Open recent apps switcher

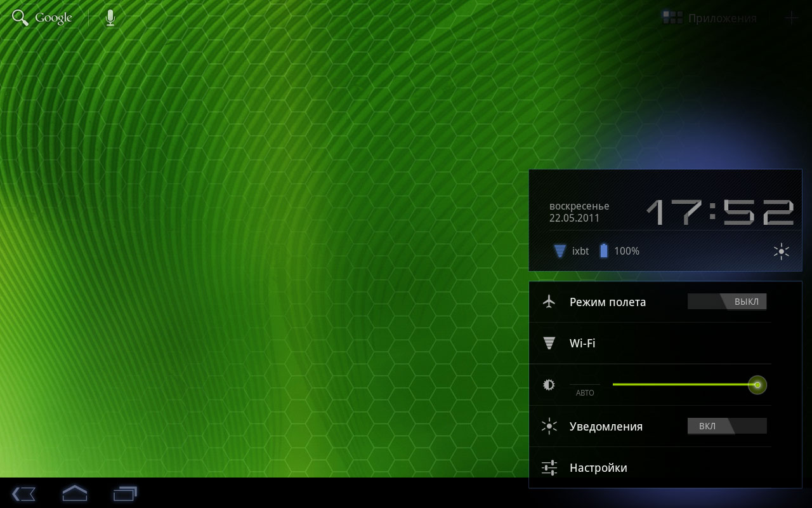pyautogui.click(x=125, y=493)
